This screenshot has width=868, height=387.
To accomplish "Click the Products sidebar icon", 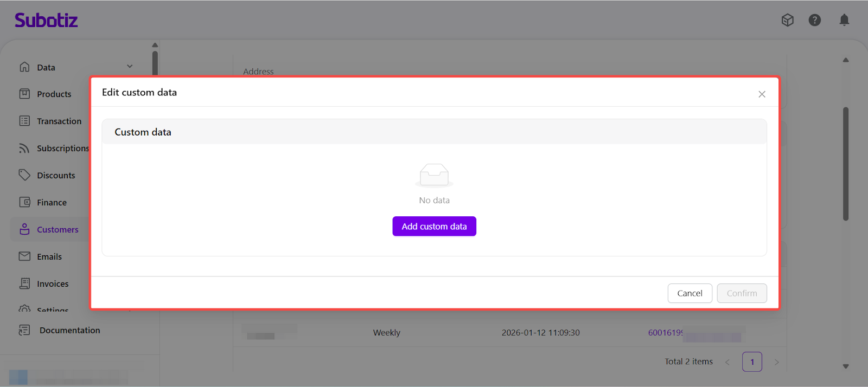I will coord(24,94).
